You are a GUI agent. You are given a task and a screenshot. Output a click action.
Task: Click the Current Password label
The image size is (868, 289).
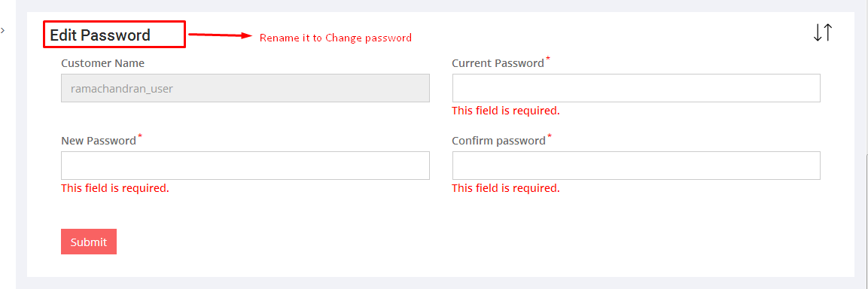498,63
